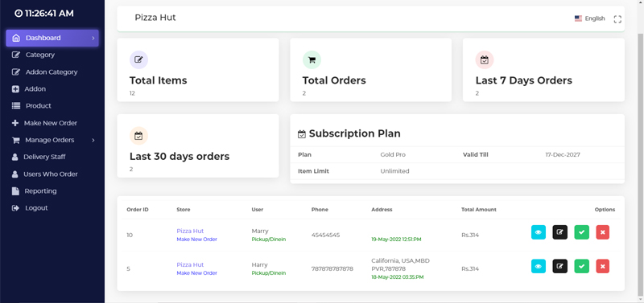Image resolution: width=644 pixels, height=303 pixels.
Task: View order 10 details with eye button
Action: click(539, 232)
